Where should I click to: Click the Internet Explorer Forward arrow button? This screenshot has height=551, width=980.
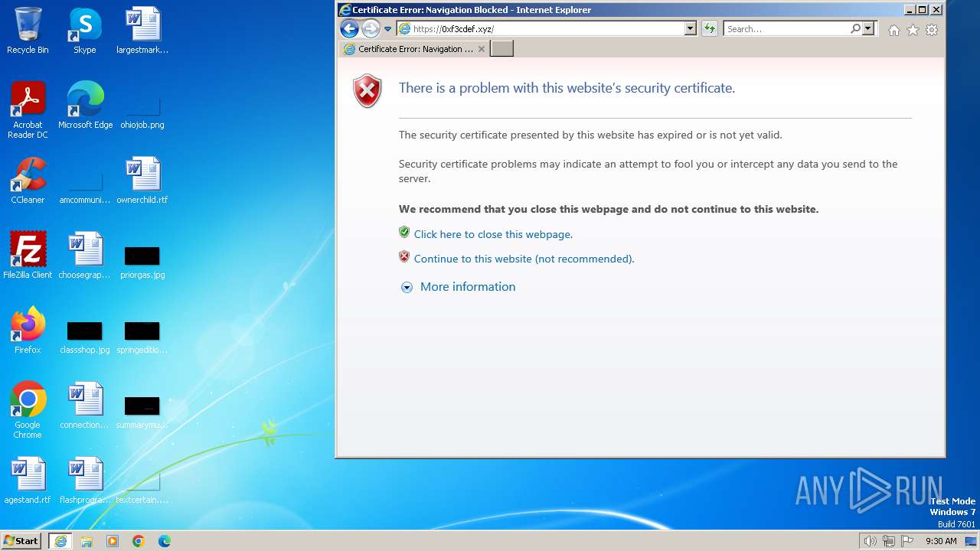click(371, 29)
